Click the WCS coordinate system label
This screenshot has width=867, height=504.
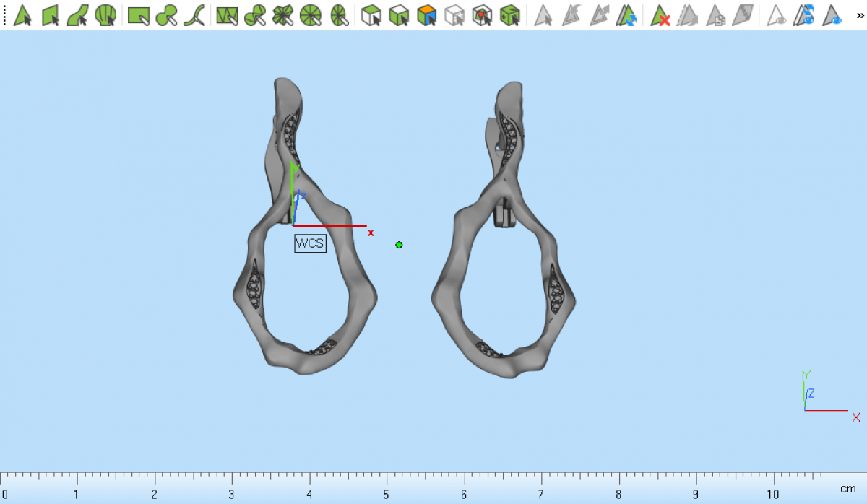coord(310,243)
